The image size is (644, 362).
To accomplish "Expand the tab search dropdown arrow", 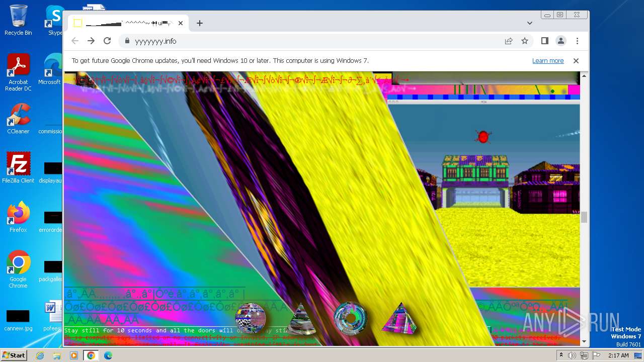I will point(529,23).
